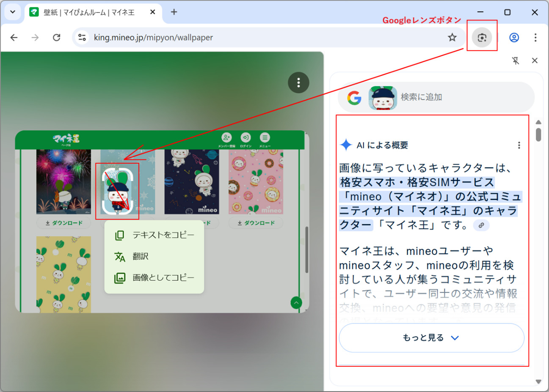Open a new tab
This screenshot has height=392, width=549.
(x=174, y=12)
